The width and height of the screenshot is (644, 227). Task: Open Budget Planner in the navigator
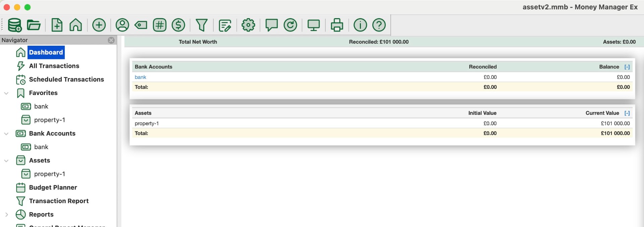pyautogui.click(x=53, y=187)
